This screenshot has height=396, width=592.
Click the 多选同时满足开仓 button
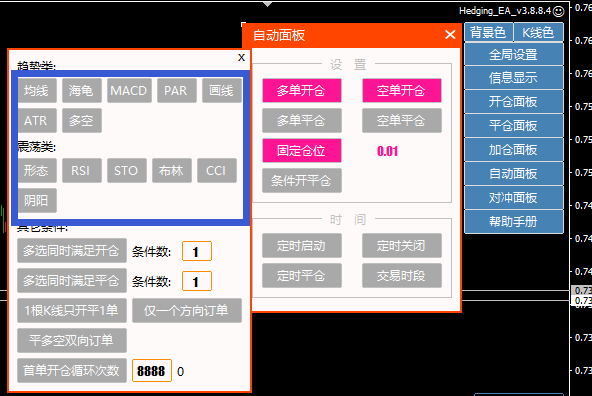click(72, 250)
